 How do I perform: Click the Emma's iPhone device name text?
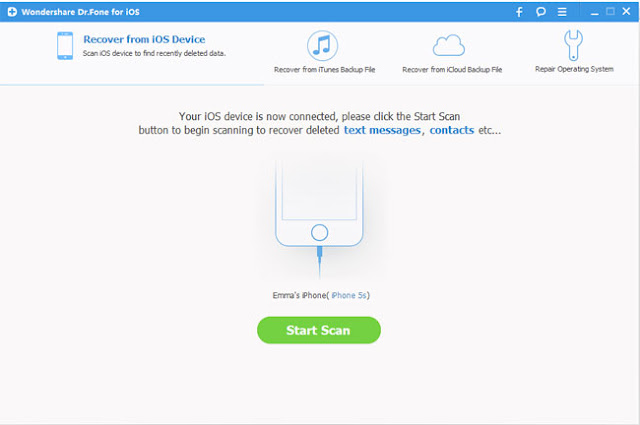(300, 295)
